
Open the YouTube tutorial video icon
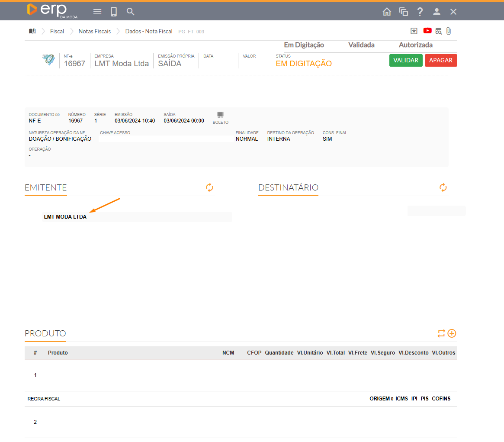tap(427, 31)
